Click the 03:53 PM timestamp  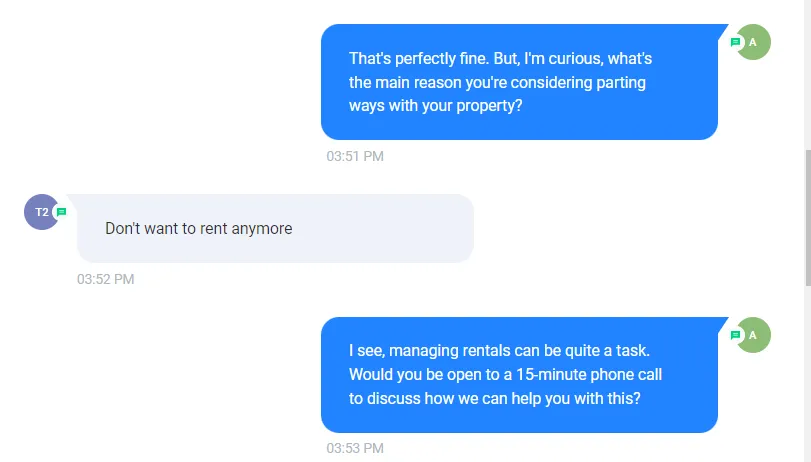coord(355,448)
